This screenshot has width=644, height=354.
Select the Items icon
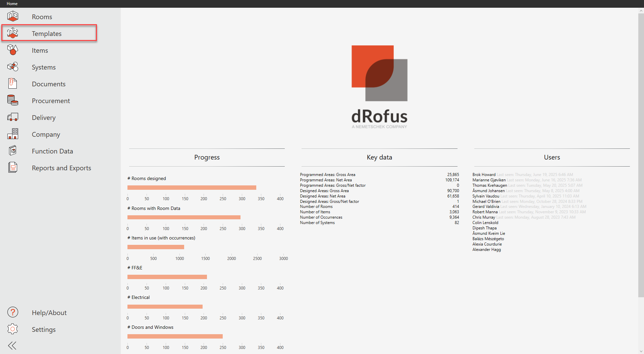pos(13,50)
